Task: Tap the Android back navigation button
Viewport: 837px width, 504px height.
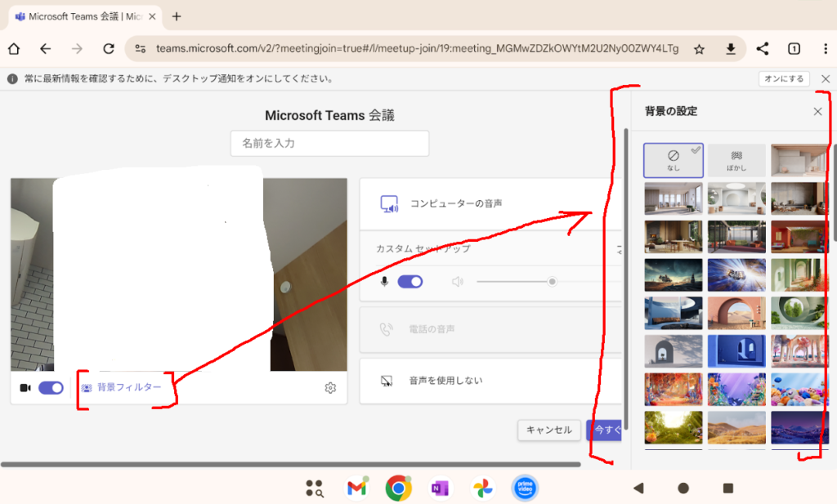Action: (639, 488)
